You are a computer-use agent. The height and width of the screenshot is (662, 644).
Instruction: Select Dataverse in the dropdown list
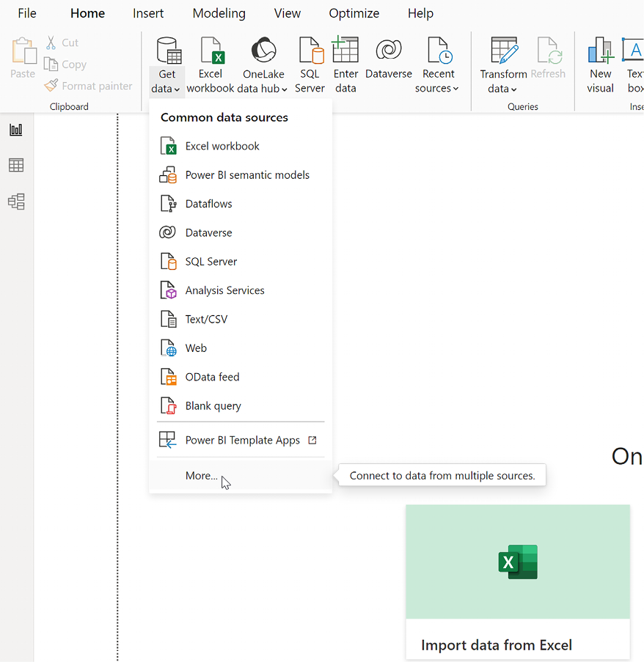241,232
